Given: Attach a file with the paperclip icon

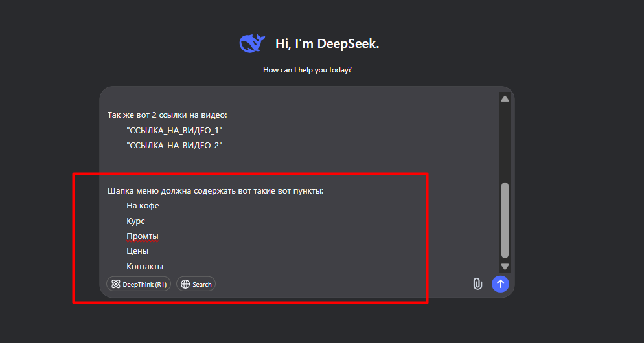Looking at the screenshot, I should click(x=477, y=283).
